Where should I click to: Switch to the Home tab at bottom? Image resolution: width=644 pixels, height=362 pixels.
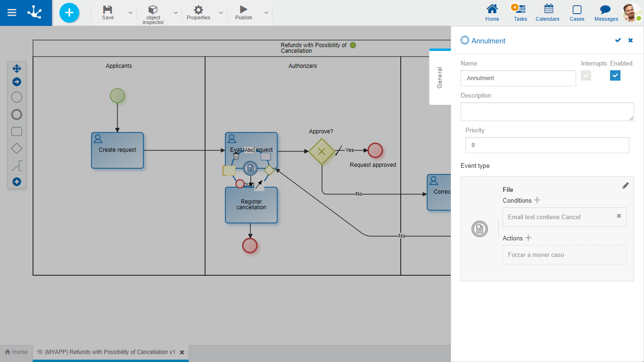coord(16,352)
